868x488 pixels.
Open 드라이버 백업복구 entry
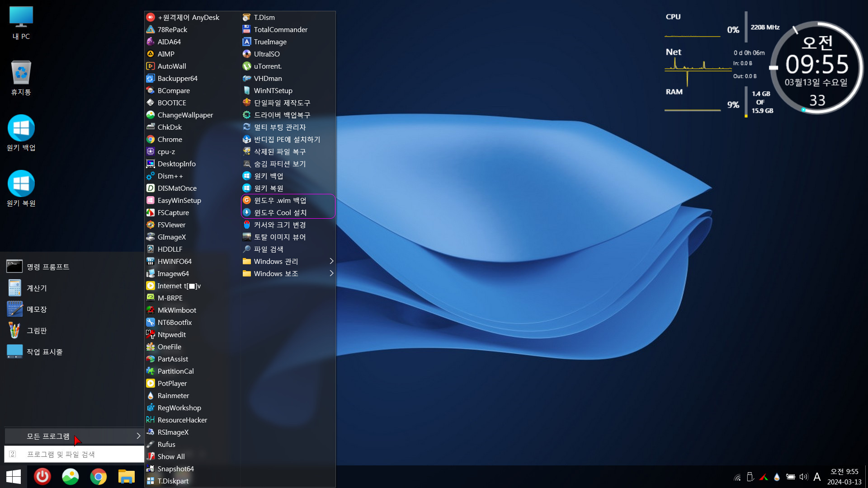pyautogui.click(x=288, y=115)
